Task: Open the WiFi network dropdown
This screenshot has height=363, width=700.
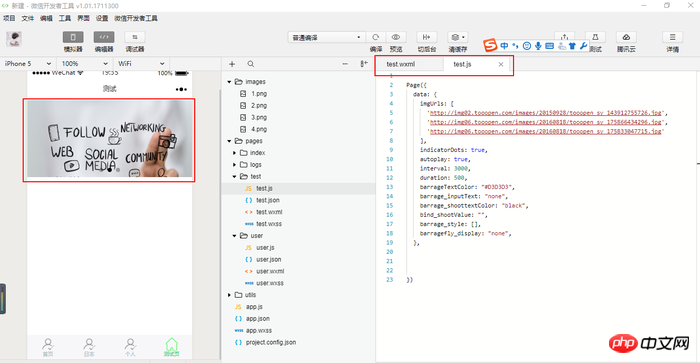Action: coord(141,63)
